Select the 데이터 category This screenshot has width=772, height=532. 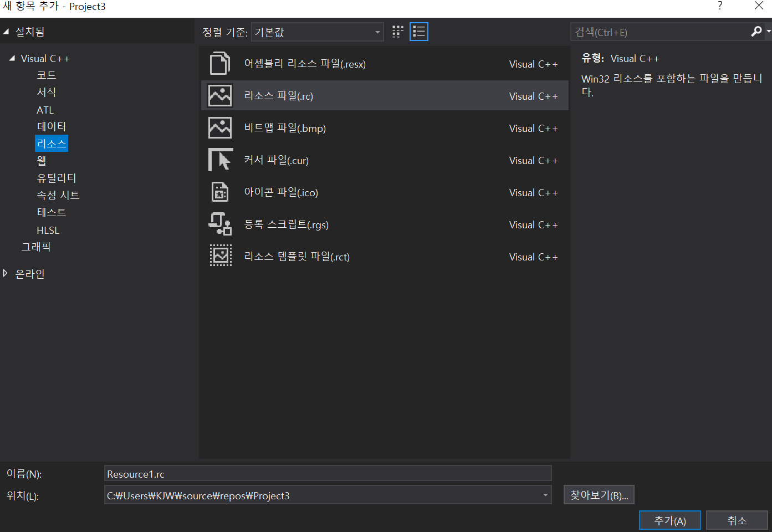click(x=51, y=126)
